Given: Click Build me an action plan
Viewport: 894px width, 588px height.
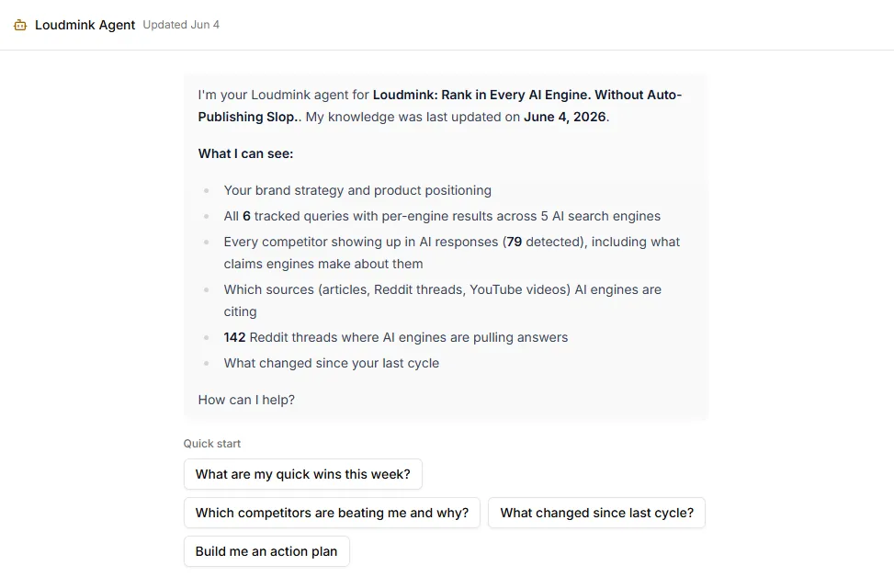Looking at the screenshot, I should point(266,551).
